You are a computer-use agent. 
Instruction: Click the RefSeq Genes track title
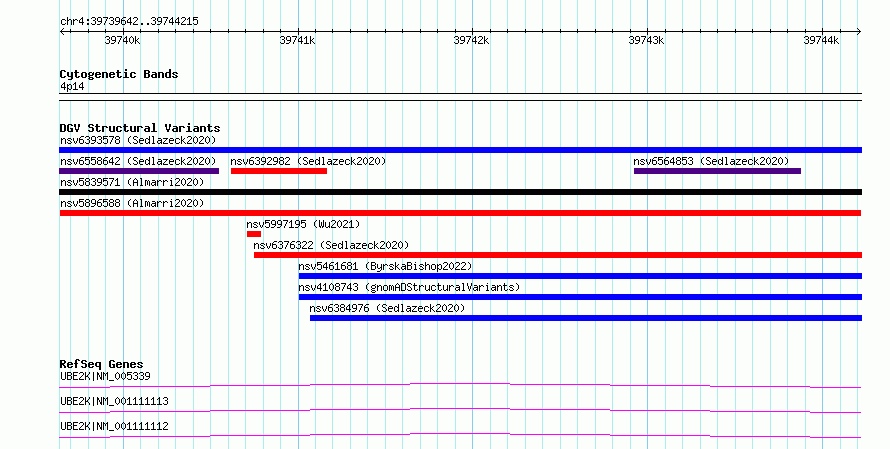(101, 364)
